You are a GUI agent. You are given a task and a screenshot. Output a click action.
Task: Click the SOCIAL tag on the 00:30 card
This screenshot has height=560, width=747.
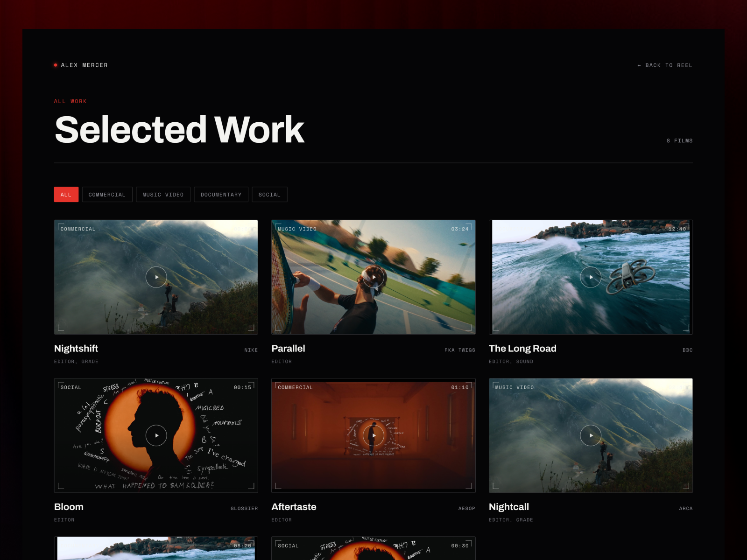[x=288, y=546]
